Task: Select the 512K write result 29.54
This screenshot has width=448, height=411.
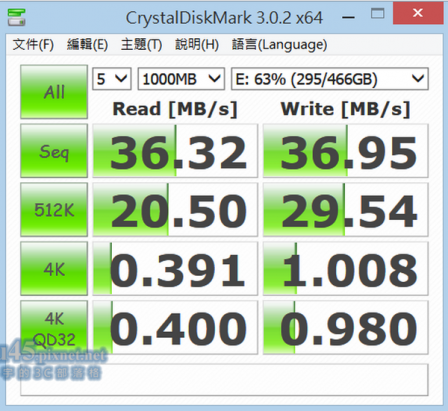Action: [x=346, y=210]
